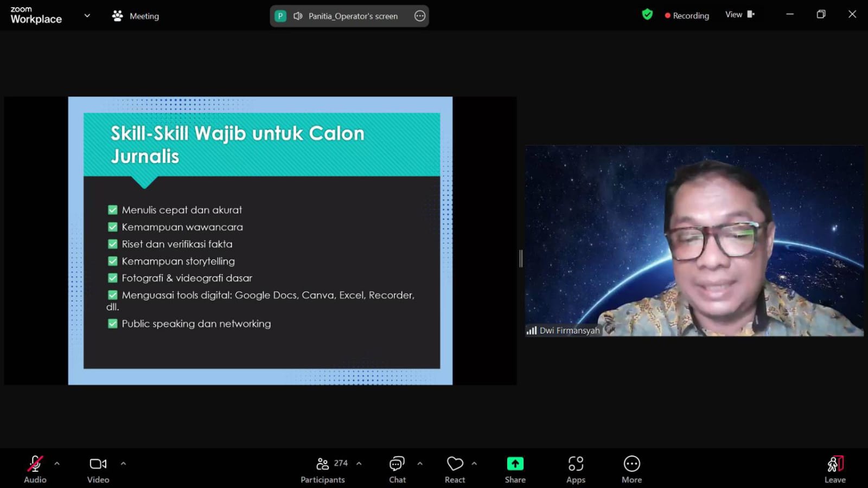Viewport: 868px width, 488px height.
Task: Click the green Share screen button
Action: pos(515,470)
